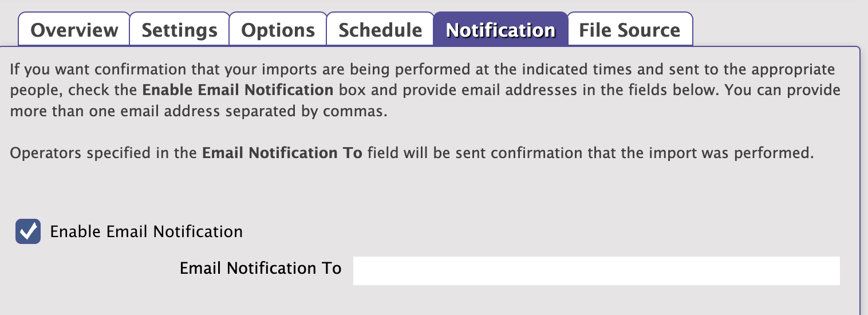Screen dimensions: 868x315
Task: Click the Enable Email Notification checkbox label
Action: coord(147,231)
